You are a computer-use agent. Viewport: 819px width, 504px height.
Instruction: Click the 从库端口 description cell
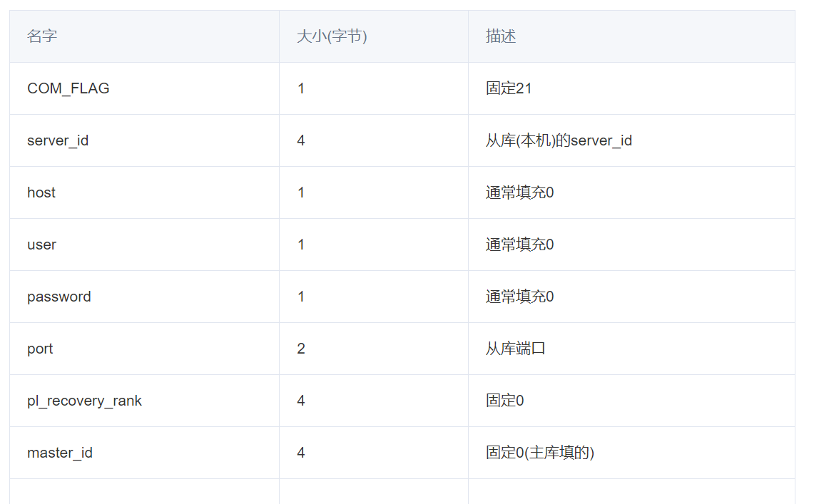(515, 349)
